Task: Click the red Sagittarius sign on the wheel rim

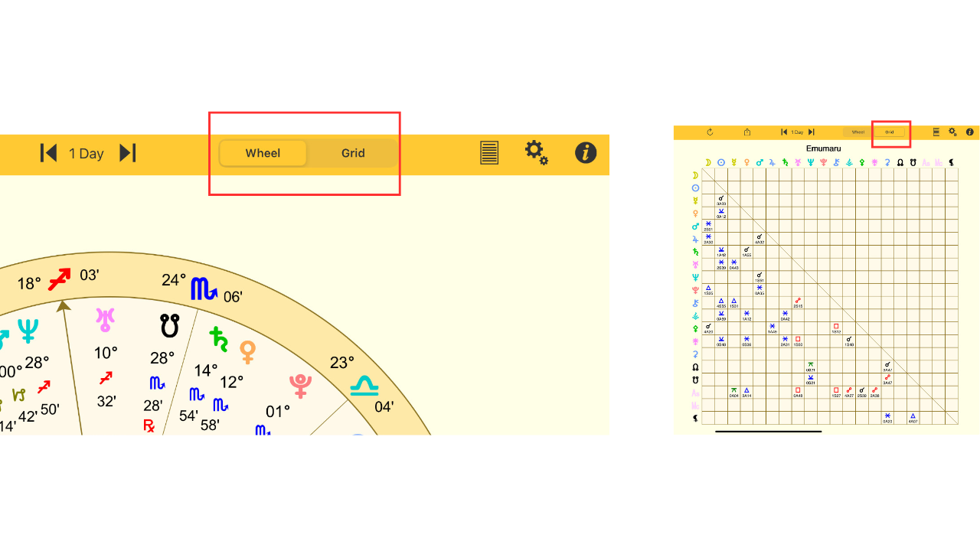Action: pos(60,279)
